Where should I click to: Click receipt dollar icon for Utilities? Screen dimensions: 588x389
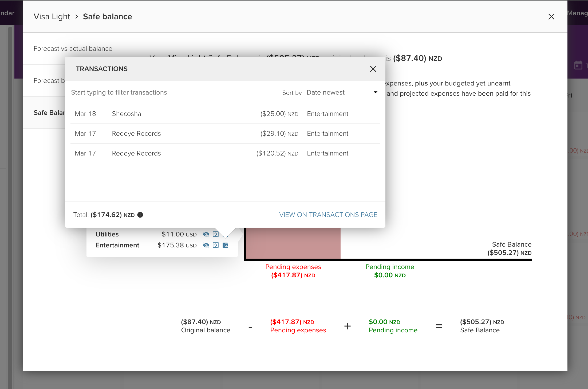click(216, 234)
